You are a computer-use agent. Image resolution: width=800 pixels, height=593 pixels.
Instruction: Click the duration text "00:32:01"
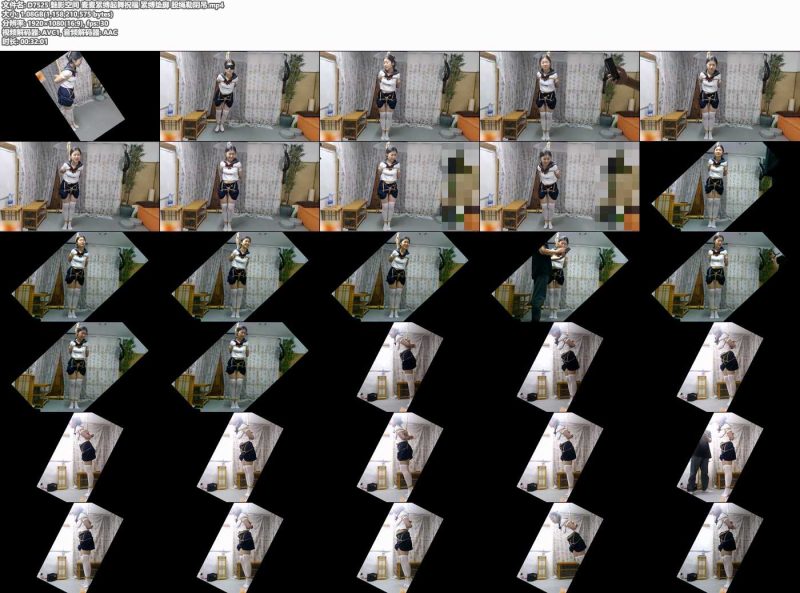[x=34, y=42]
